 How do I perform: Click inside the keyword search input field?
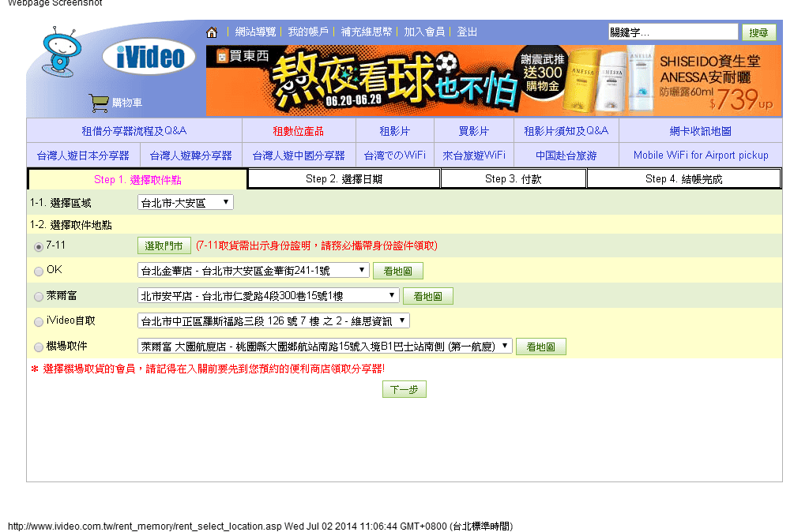tap(672, 32)
